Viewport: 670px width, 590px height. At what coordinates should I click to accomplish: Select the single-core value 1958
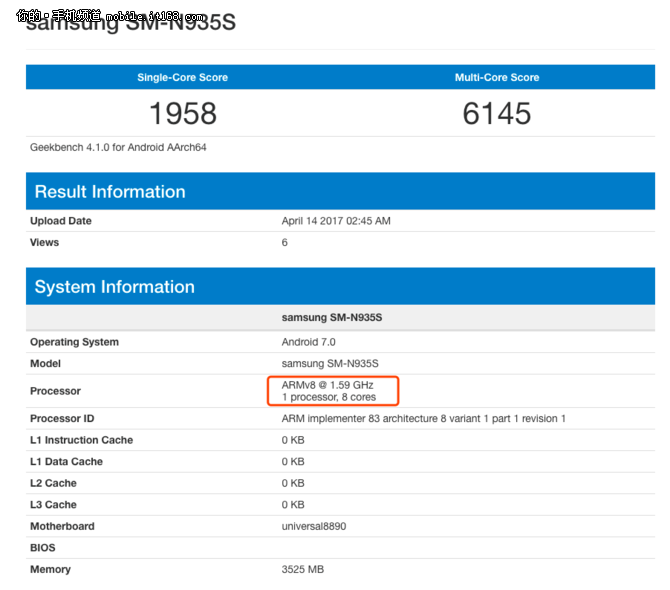pos(183,114)
